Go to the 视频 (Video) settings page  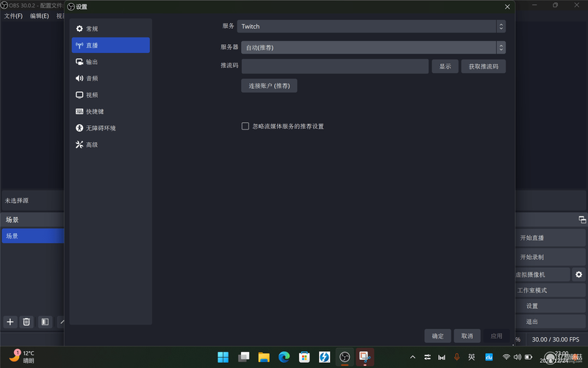tap(111, 95)
